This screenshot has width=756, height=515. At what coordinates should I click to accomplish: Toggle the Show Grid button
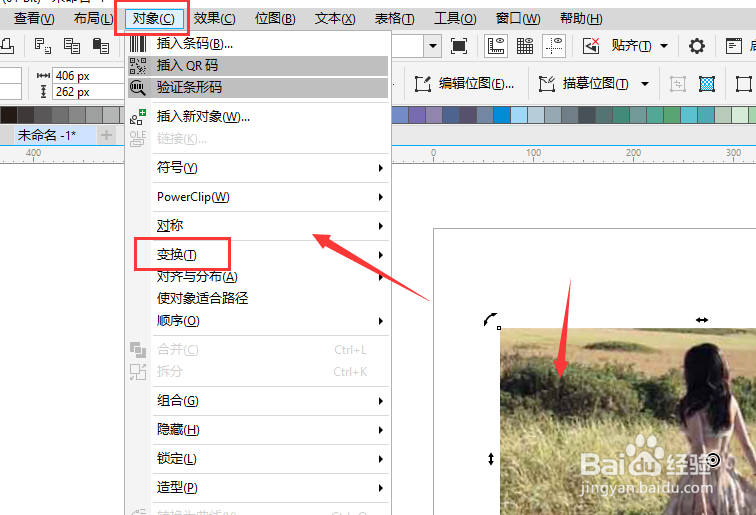[525, 46]
